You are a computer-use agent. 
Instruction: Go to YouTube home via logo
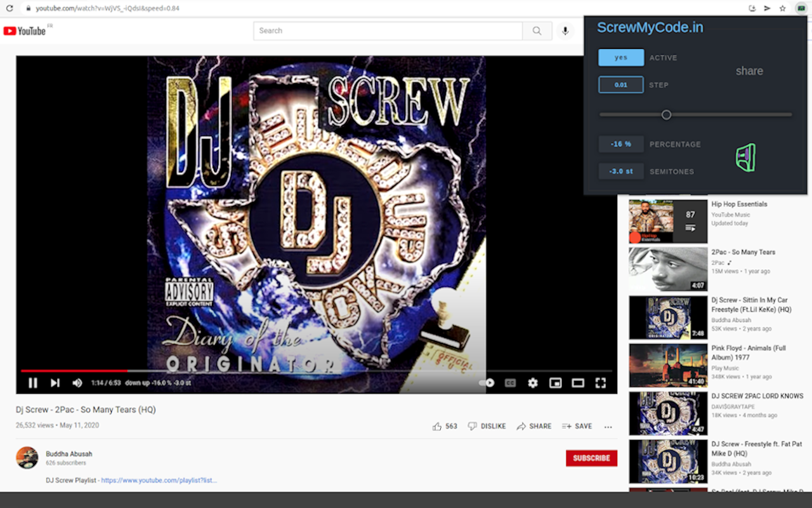click(x=25, y=30)
